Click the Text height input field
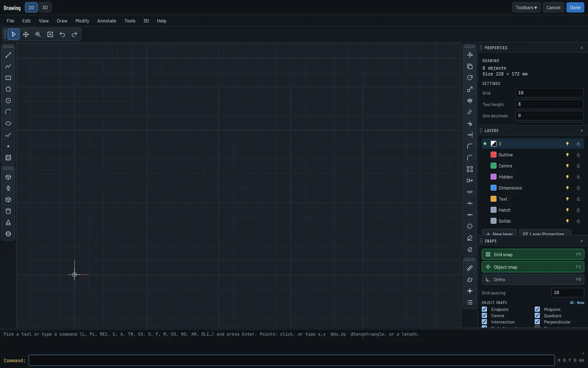This screenshot has width=588, height=368. coord(549,104)
